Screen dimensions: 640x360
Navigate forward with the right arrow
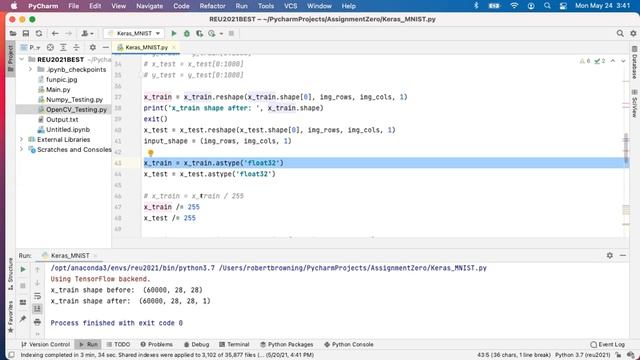[68, 33]
